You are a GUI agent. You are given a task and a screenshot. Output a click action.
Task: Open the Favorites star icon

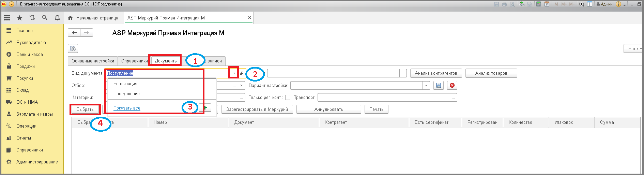(19, 17)
